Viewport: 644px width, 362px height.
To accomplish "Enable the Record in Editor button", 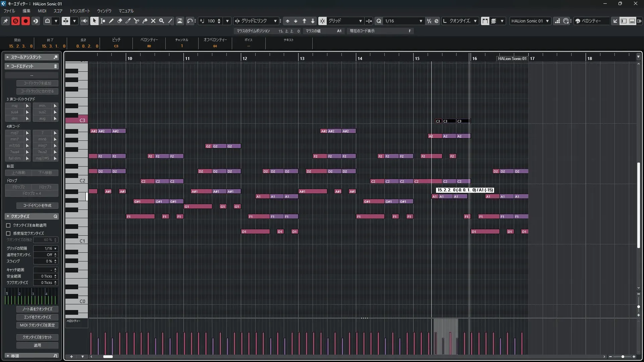I will [x=25, y=21].
